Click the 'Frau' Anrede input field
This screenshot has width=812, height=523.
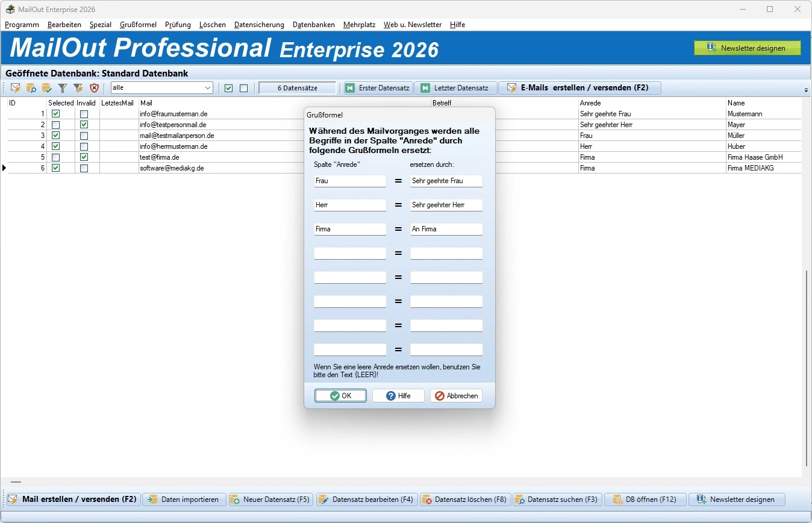coord(350,181)
